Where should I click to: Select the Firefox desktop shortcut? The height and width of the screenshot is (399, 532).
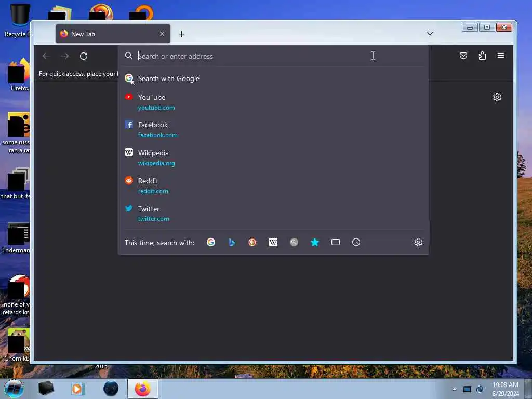19,75
